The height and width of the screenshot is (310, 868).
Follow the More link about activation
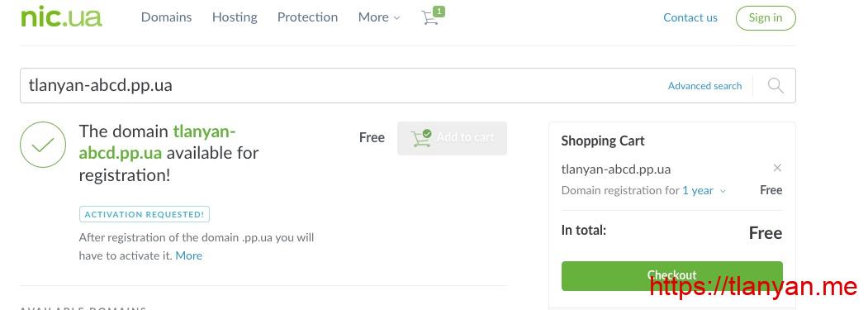coord(189,255)
